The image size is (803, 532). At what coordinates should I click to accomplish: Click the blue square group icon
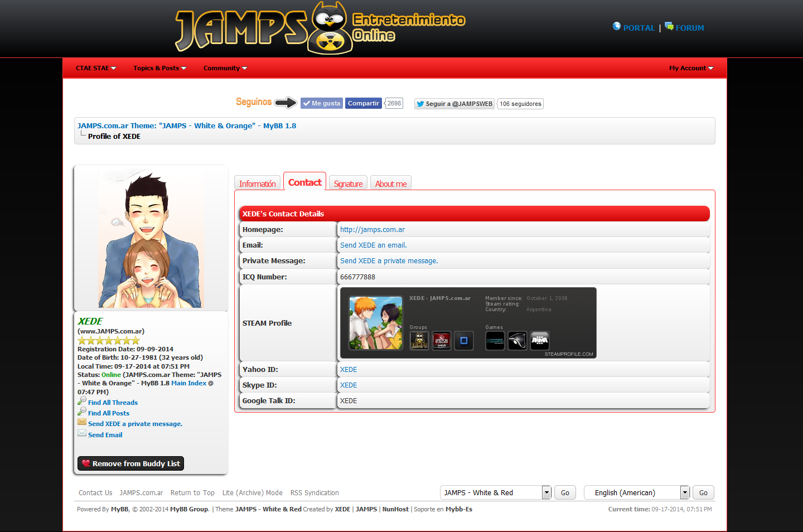coord(463,341)
